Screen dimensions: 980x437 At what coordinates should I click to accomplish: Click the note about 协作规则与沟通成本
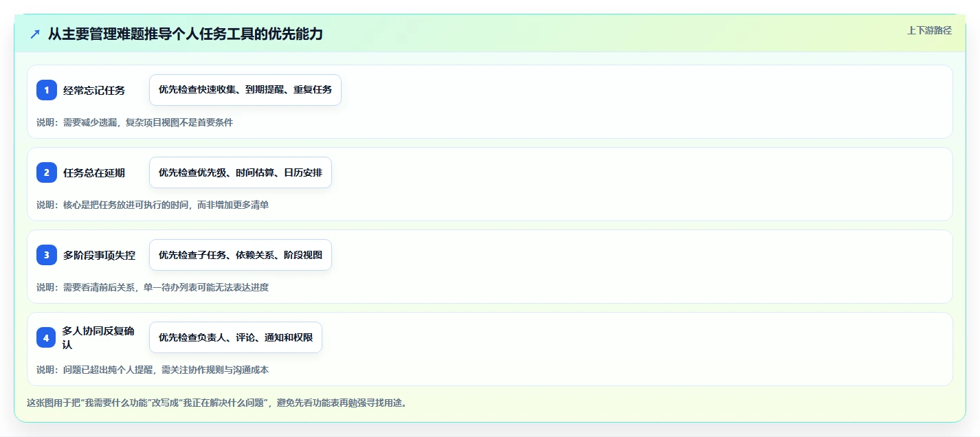coord(153,370)
